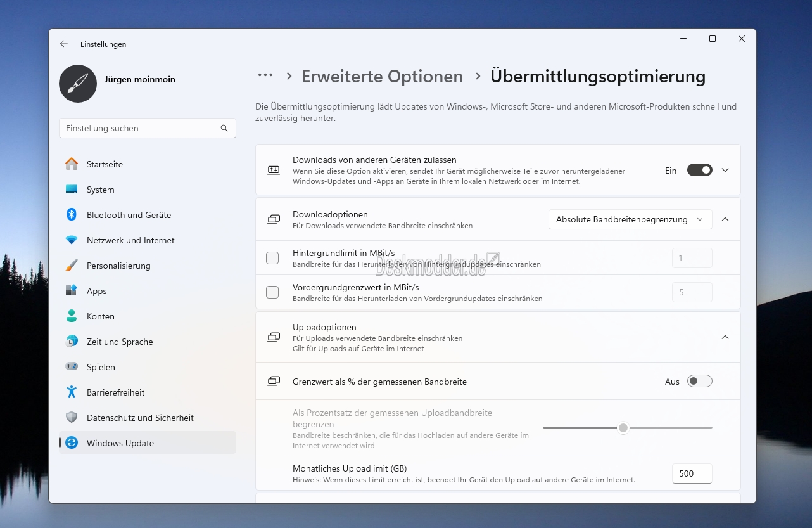
Task: Click the Monatliches Uploadlimit (GB) label
Action: (x=350, y=468)
